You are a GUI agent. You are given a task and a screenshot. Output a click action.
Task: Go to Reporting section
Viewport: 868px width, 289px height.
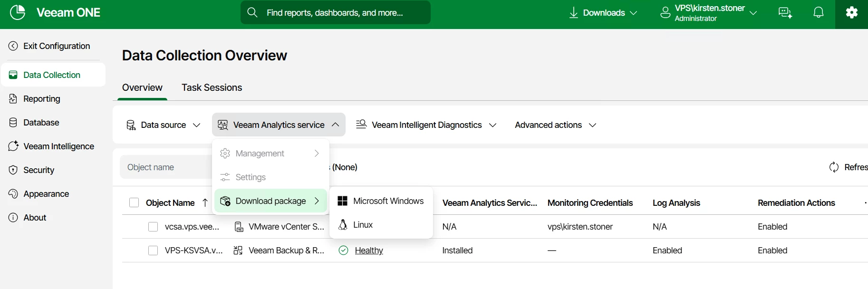(x=53, y=99)
